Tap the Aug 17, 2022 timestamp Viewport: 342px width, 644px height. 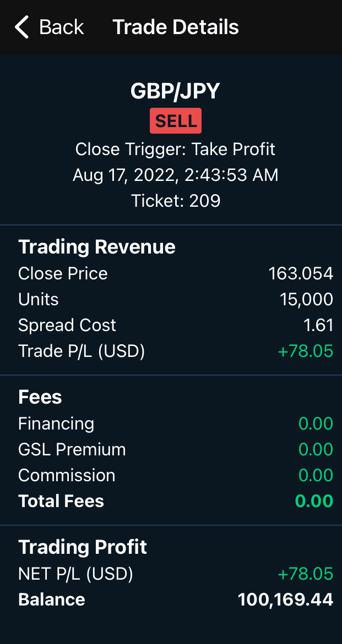[175, 175]
